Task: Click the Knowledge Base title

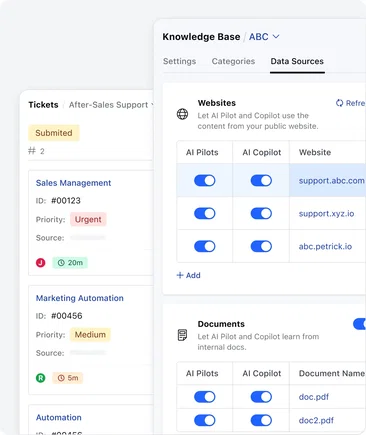Action: tap(201, 37)
